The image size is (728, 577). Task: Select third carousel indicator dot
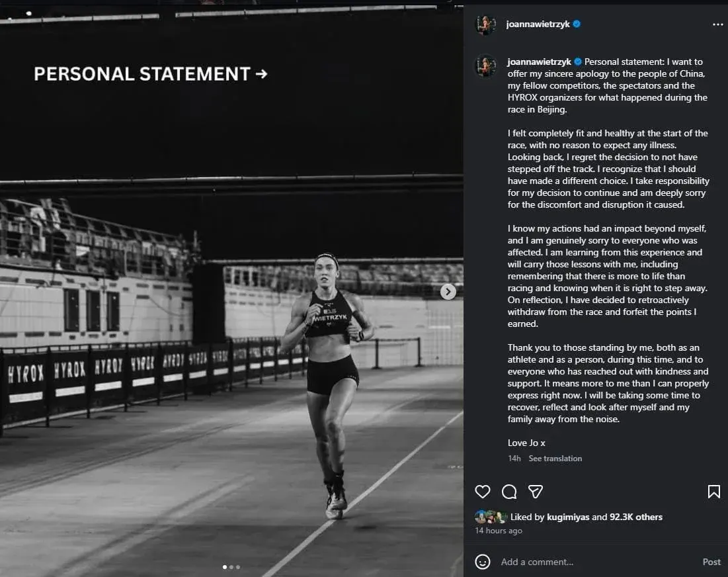coord(238,567)
